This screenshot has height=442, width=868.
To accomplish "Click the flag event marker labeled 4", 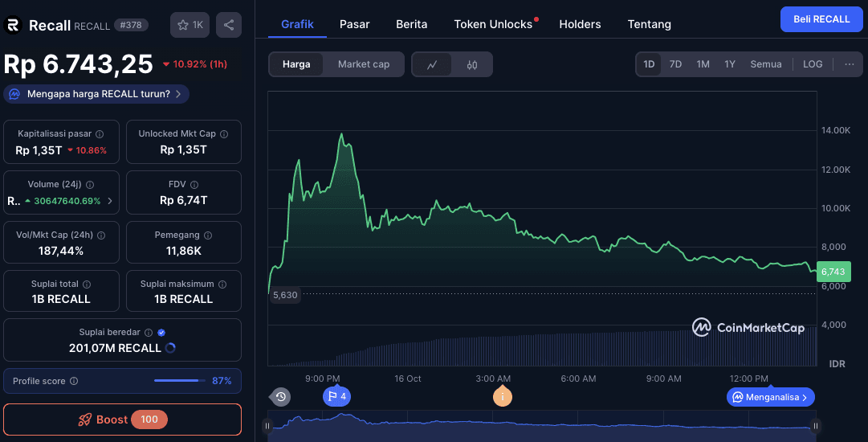I will [x=336, y=396].
